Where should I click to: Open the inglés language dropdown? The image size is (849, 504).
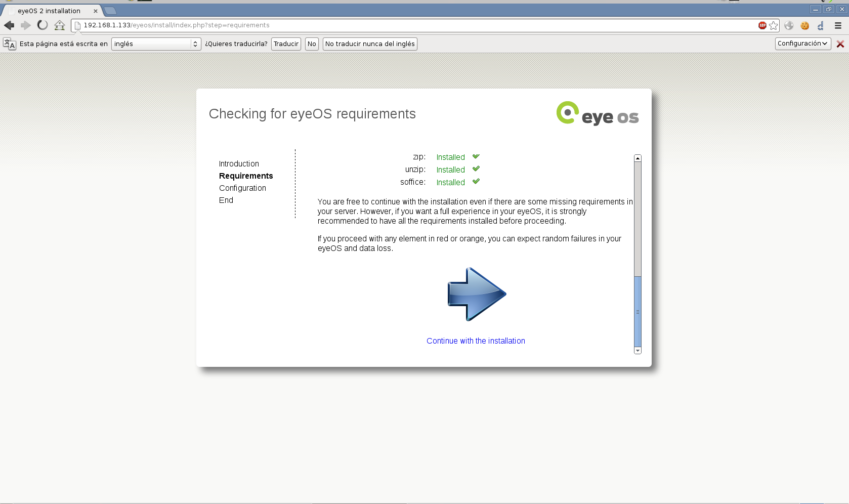pos(156,44)
